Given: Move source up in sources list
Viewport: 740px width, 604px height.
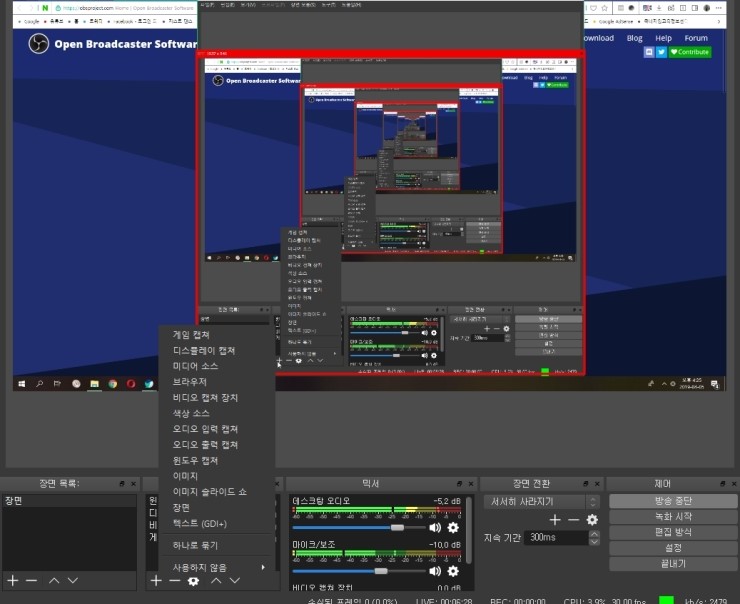Looking at the screenshot, I should click(x=216, y=580).
